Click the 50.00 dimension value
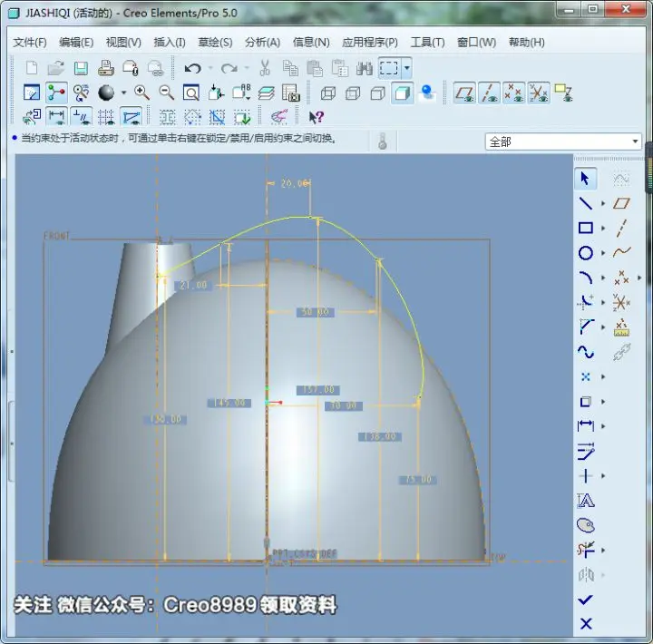Viewport: 653px width, 644px height. point(316,312)
